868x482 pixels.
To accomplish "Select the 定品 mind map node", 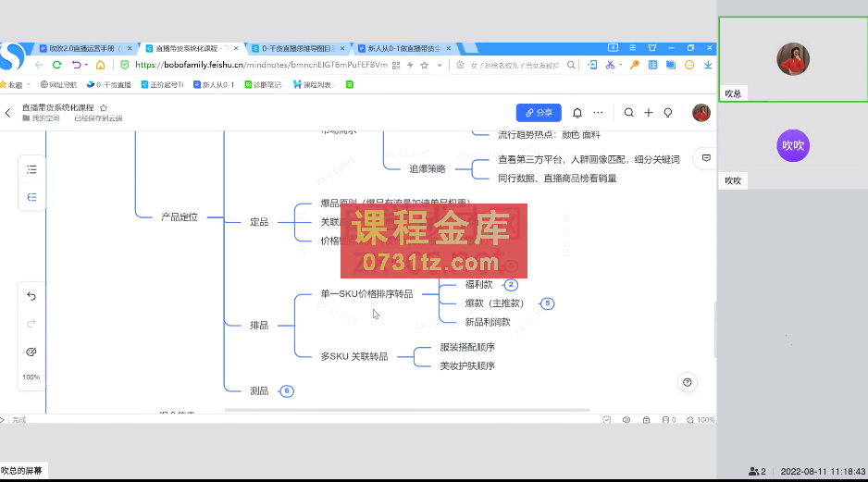I will click(x=259, y=222).
